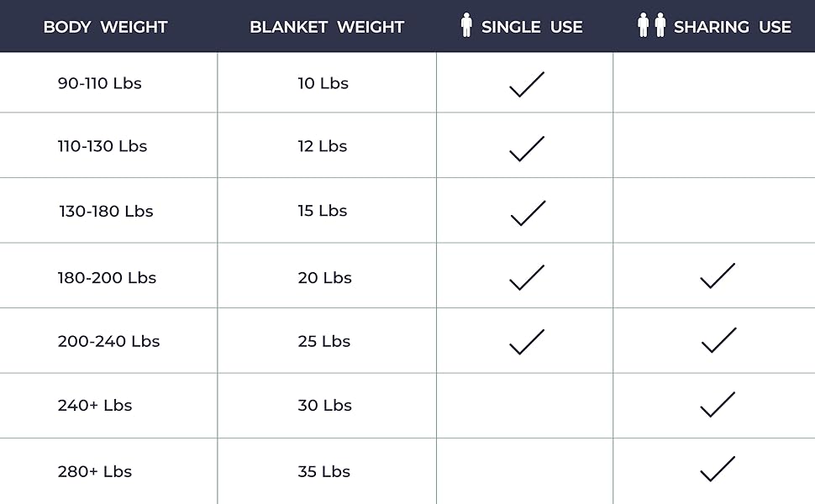Click single use checkmark for 20 Lbs
Screen dimensions: 815x504
pos(527,277)
